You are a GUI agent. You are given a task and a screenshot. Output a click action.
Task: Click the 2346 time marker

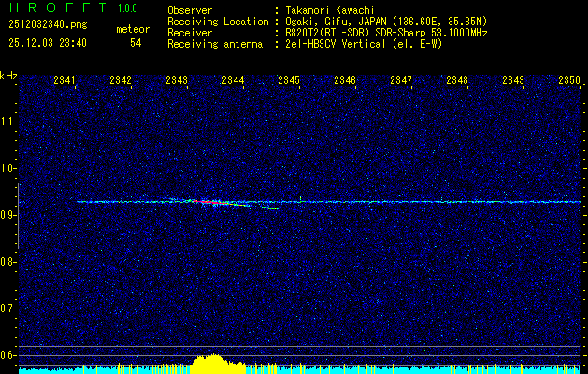coord(344,81)
